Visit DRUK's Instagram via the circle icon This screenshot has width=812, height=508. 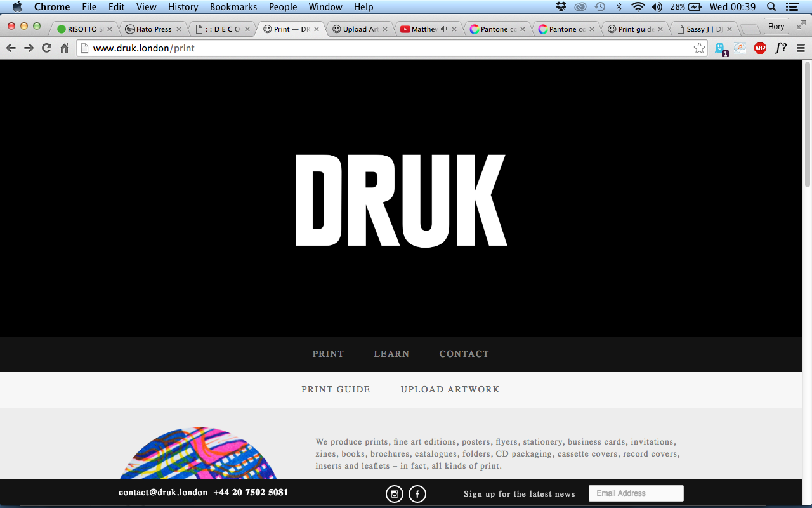pyautogui.click(x=395, y=493)
